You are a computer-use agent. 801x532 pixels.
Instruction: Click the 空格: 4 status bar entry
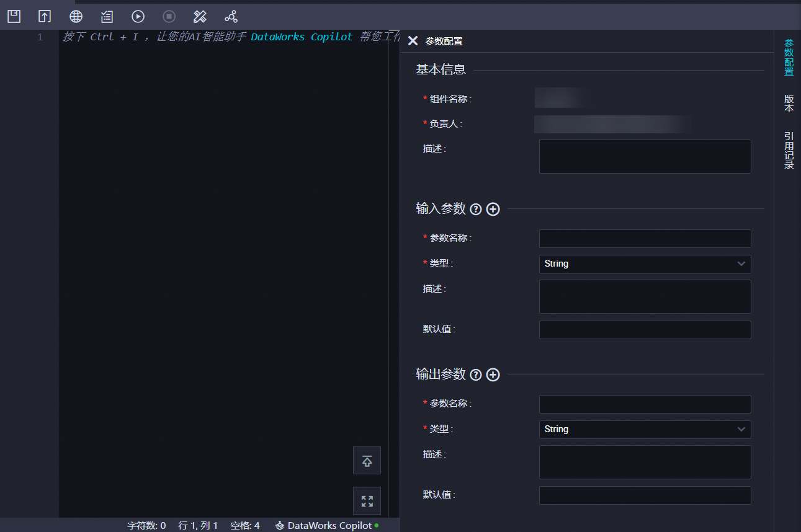(245, 526)
